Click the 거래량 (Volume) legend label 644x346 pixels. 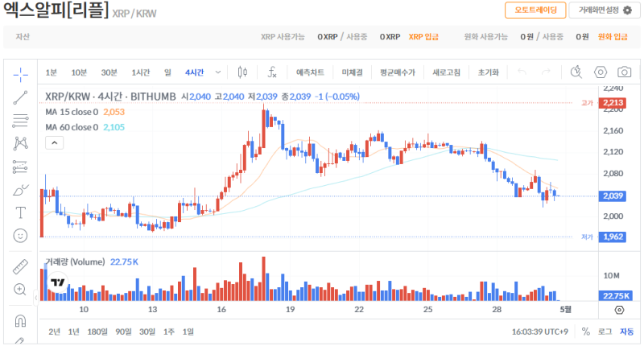tap(75, 262)
